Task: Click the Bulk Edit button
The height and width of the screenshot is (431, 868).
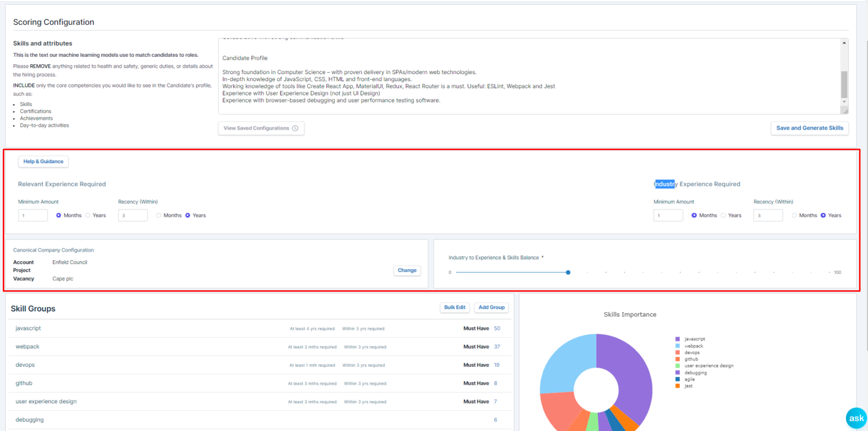Action: [455, 307]
